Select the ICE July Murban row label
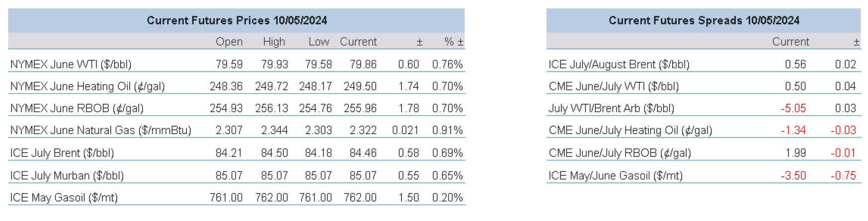This screenshot has height=221, width=868. point(67,175)
